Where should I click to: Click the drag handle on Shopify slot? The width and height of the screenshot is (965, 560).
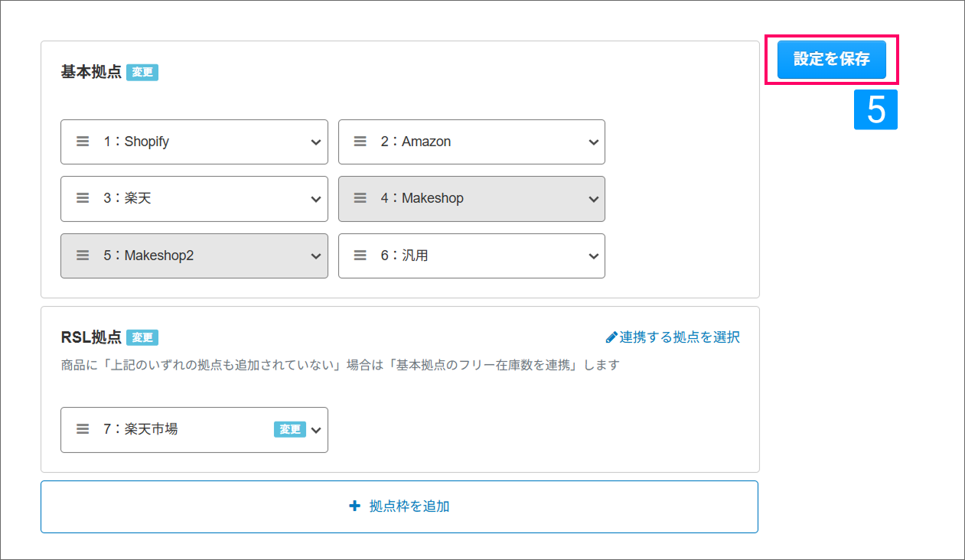[83, 142]
